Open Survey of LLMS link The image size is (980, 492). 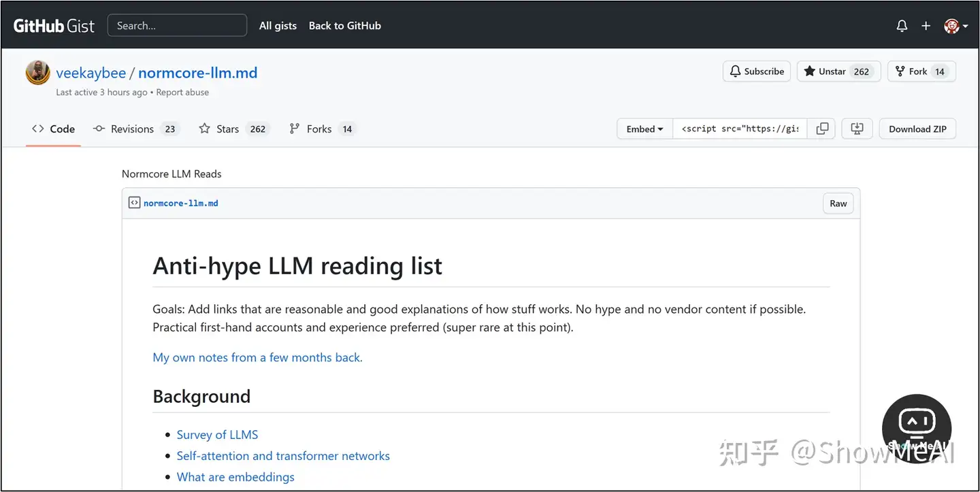coord(217,435)
